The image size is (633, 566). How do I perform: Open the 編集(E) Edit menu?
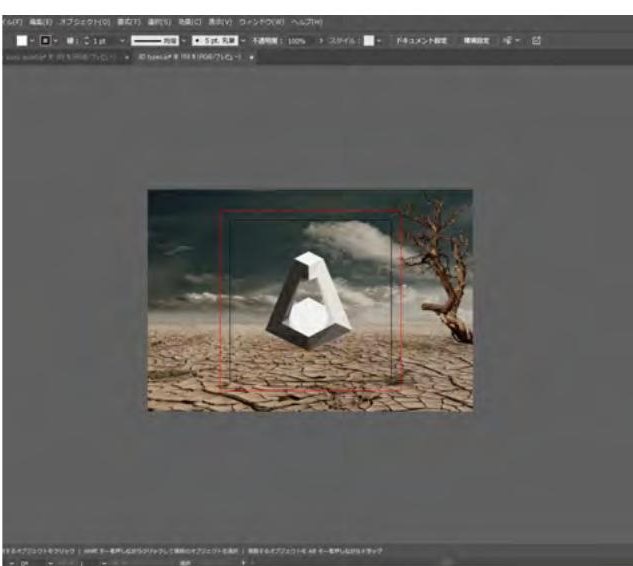click(41, 22)
